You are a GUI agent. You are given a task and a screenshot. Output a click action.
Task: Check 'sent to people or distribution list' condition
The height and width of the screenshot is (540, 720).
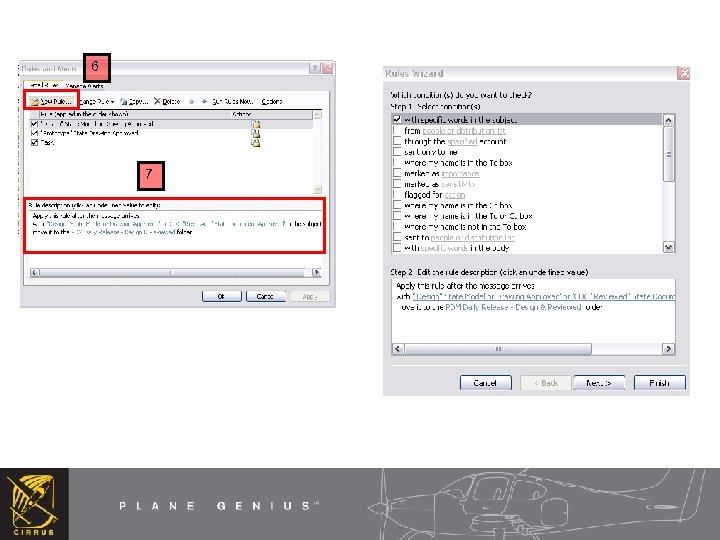click(x=397, y=237)
